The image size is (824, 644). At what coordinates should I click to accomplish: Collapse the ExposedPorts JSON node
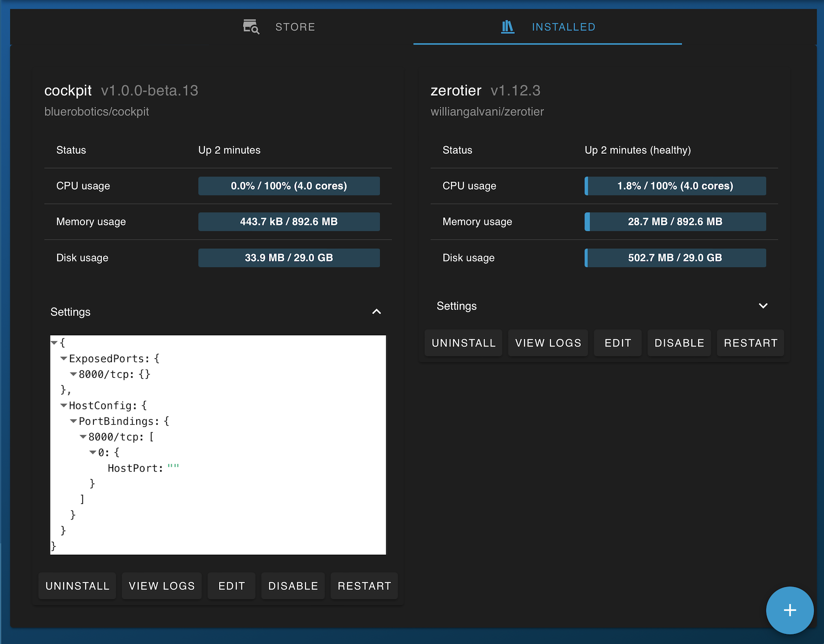coord(64,359)
